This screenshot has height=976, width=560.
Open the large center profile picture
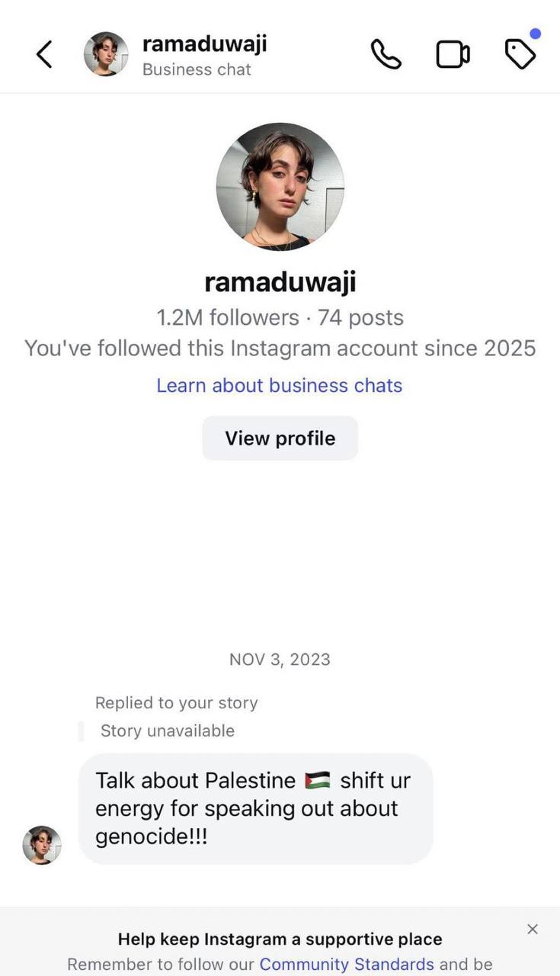click(280, 187)
